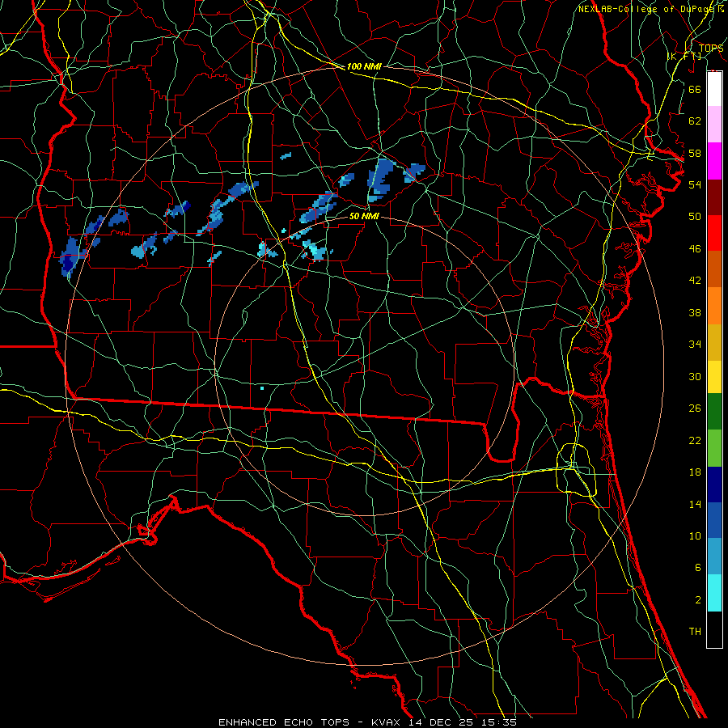
Task: Click the "34" legend value
Action: click(695, 345)
